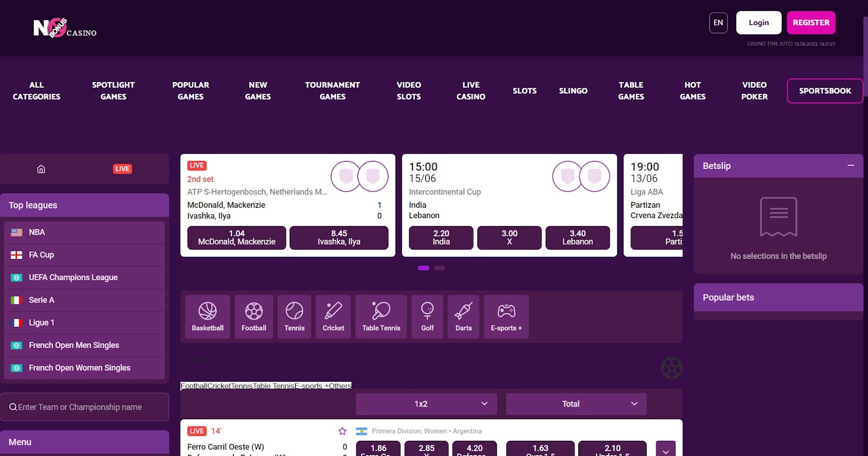
Task: Select the Golf sport icon
Action: coord(427,317)
